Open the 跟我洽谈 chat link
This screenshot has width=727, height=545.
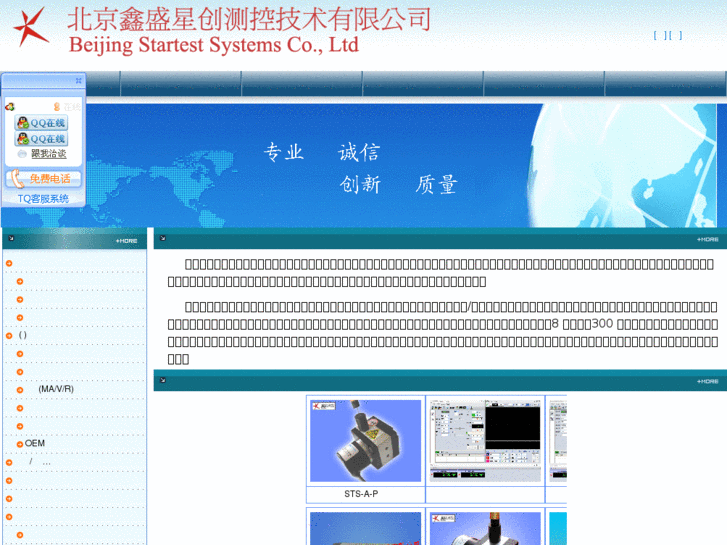click(x=49, y=154)
